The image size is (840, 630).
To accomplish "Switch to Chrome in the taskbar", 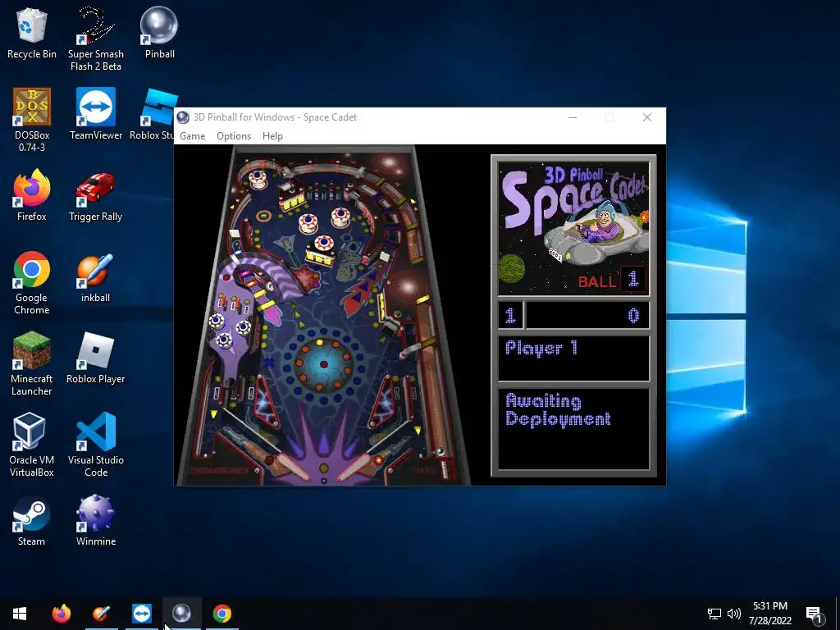I will [x=222, y=614].
